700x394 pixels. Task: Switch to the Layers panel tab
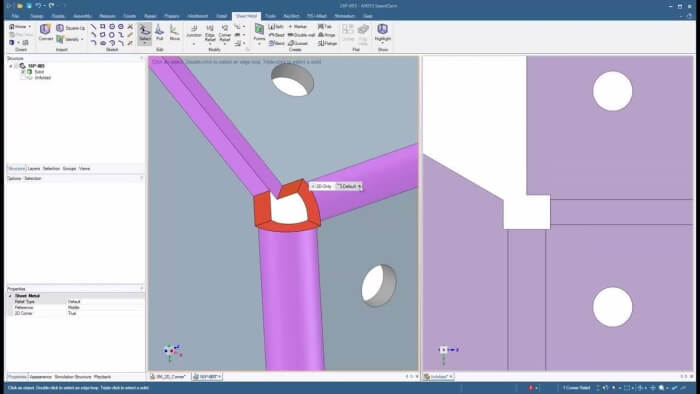34,169
